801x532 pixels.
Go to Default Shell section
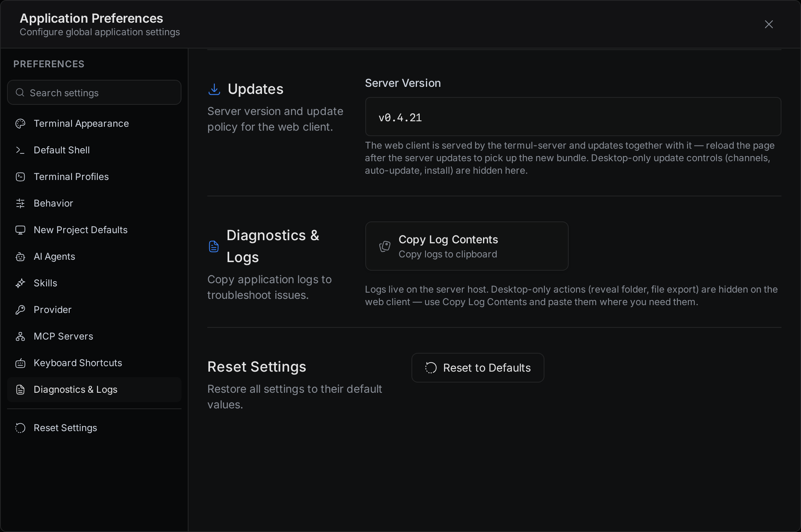click(x=94, y=150)
